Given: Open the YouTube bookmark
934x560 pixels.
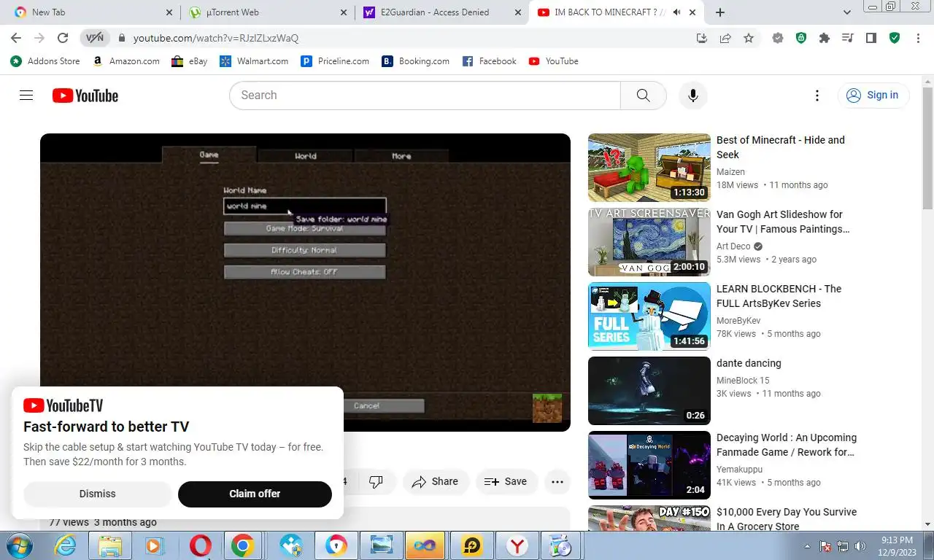Looking at the screenshot, I should [554, 61].
